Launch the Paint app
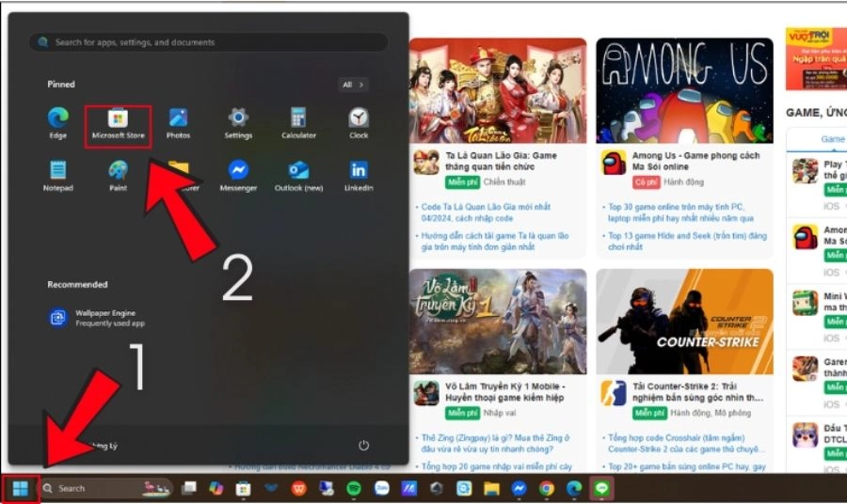847x504 pixels. coord(119,177)
